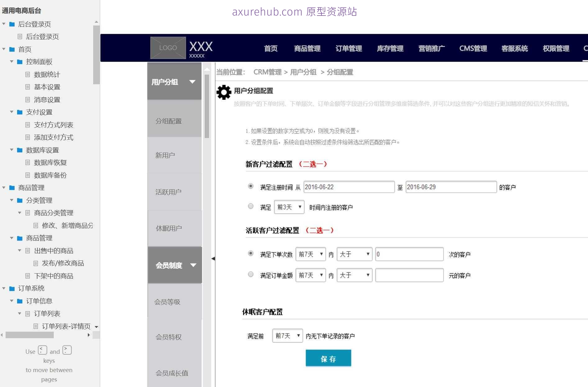The height and width of the screenshot is (387, 588).
Task: Click the 保存 button
Action: pos(328,358)
